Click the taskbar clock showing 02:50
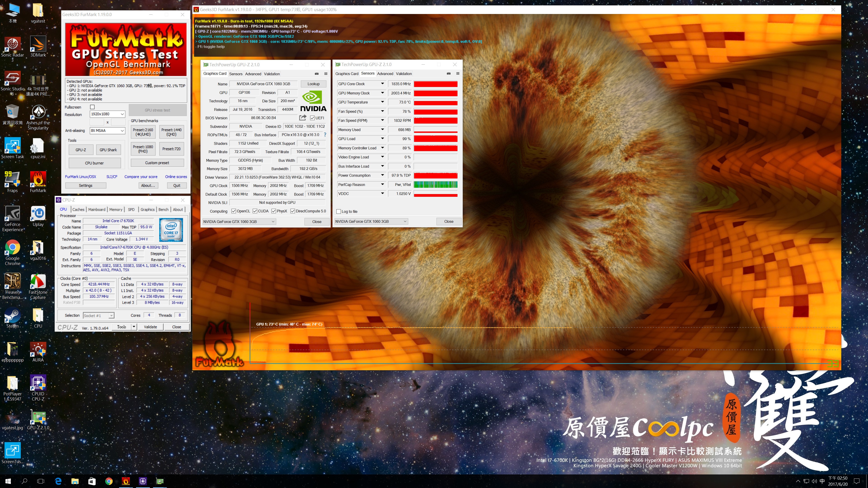This screenshot has width=868, height=488. click(x=838, y=481)
